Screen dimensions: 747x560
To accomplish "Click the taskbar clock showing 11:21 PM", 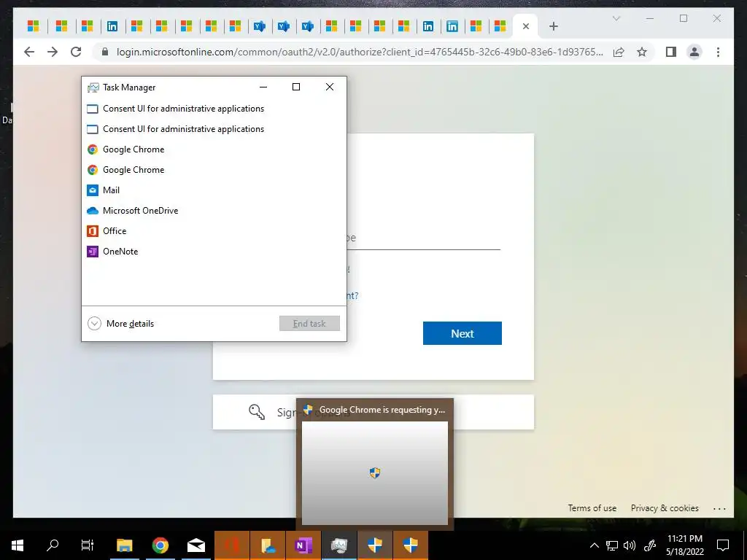I will (x=684, y=545).
